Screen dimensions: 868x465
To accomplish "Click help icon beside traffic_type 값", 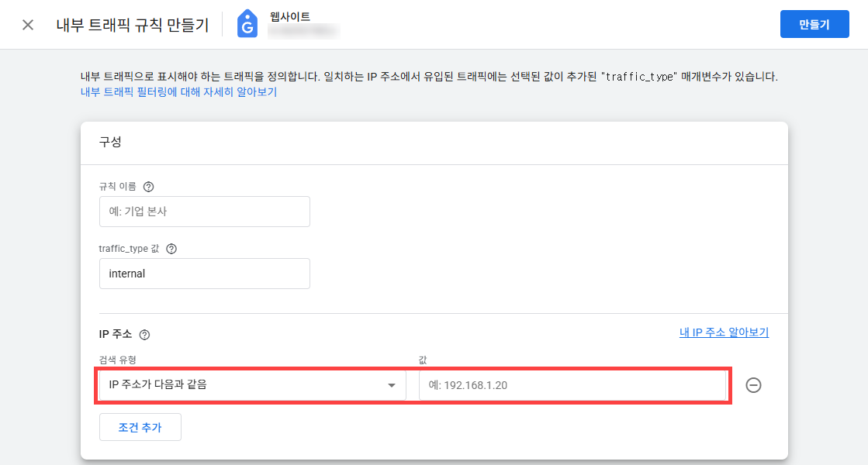I will (171, 249).
